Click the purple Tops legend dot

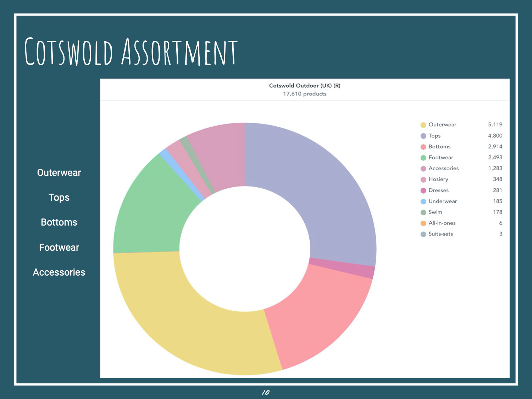[x=423, y=136]
